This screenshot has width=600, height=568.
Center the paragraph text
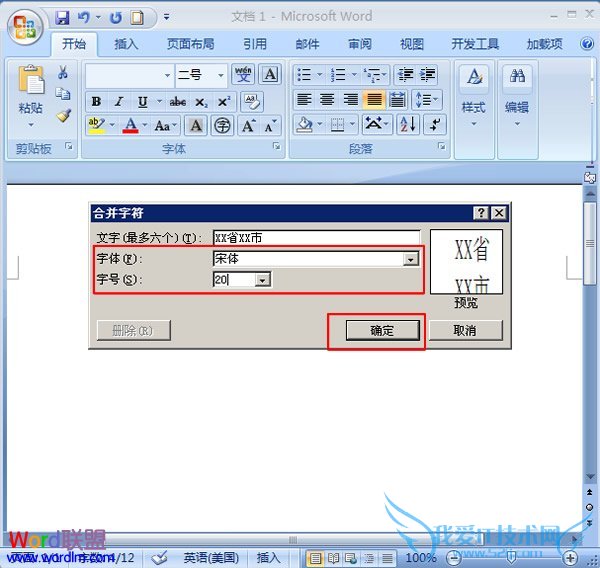click(x=327, y=100)
